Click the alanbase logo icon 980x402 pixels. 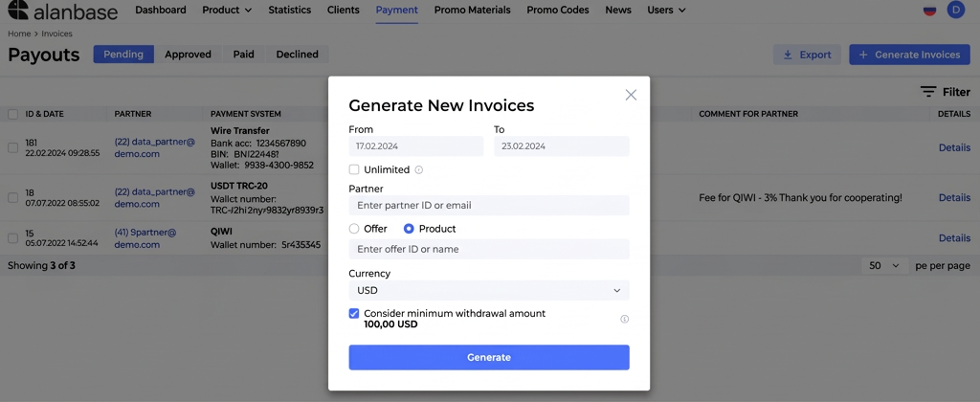(x=17, y=10)
